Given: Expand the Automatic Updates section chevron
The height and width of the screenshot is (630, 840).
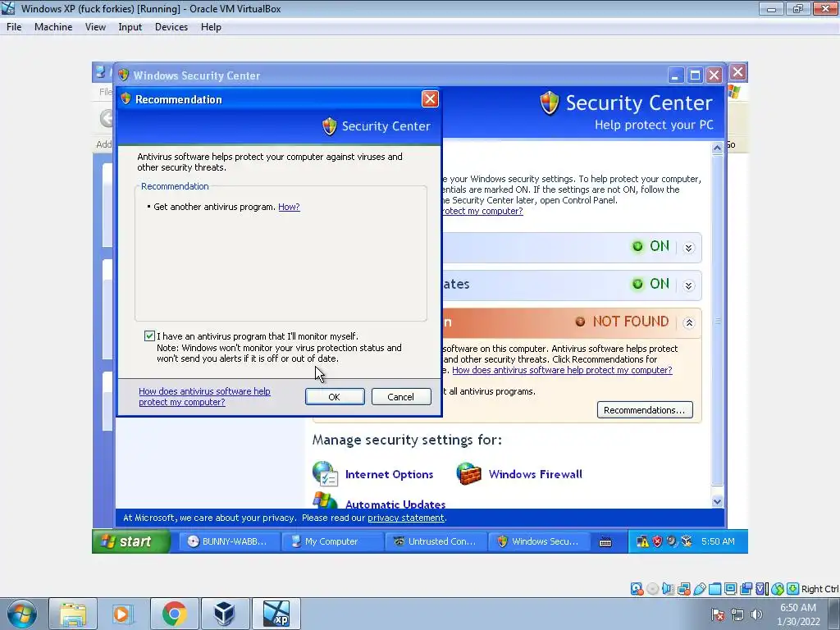Looking at the screenshot, I should coord(689,285).
